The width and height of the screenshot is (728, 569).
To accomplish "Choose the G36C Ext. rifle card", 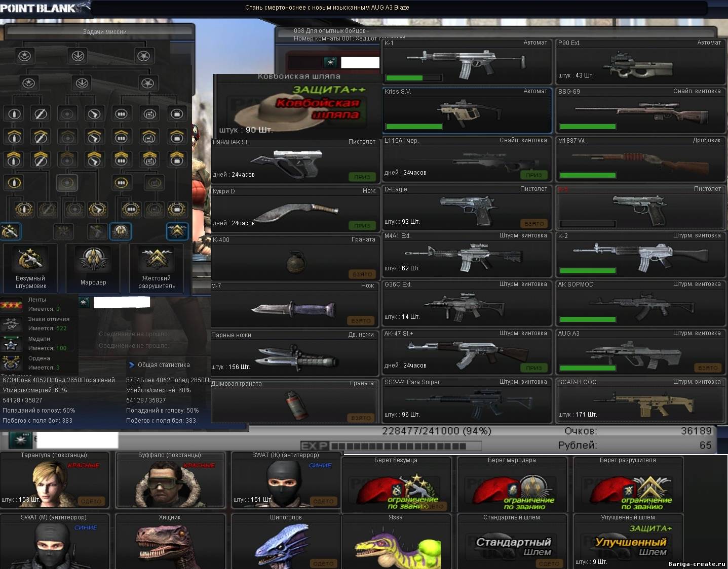I will pos(467,303).
